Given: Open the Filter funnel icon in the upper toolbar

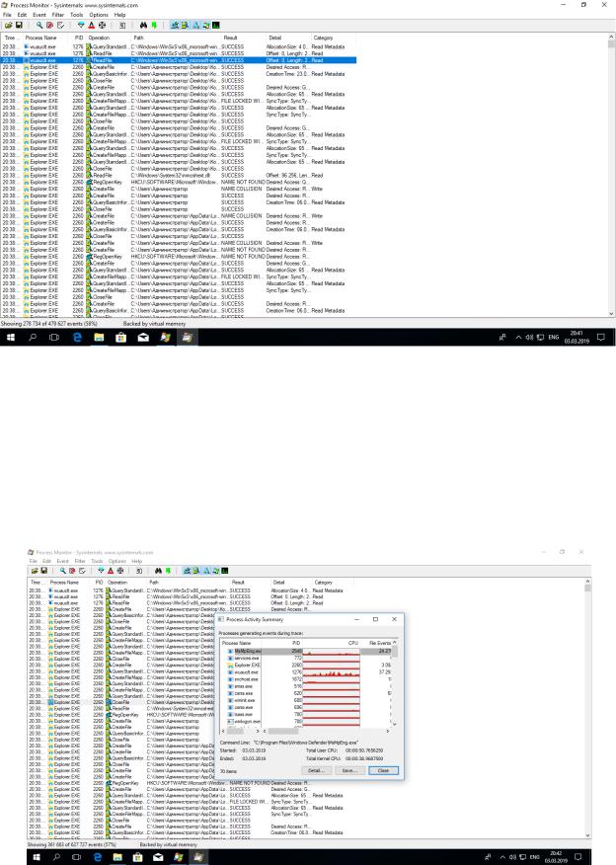Looking at the screenshot, I should click(81, 26).
